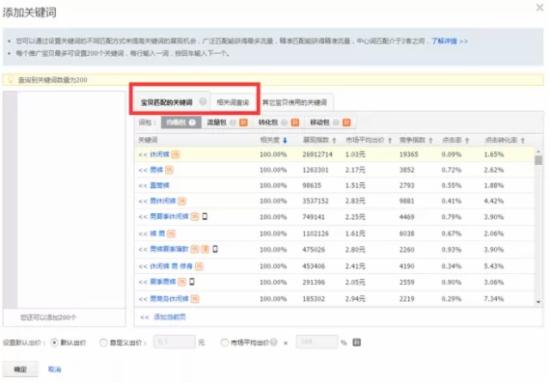Viewport: 550px width, 383px height.
Task: Click the 0.72% click rate cell
Action: pyautogui.click(x=451, y=170)
